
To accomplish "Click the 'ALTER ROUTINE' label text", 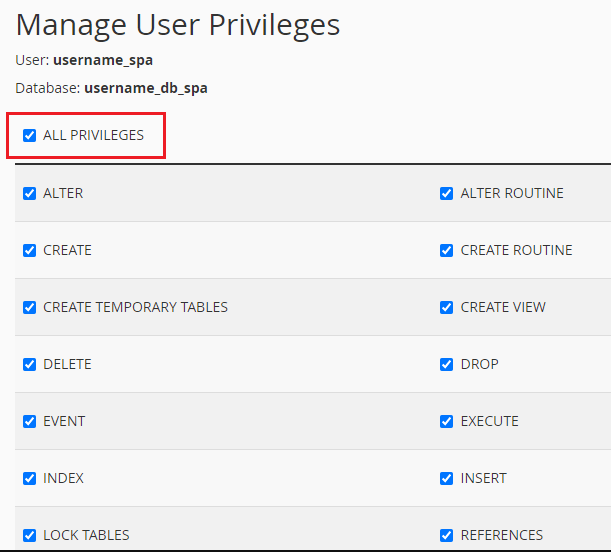I will click(511, 194).
